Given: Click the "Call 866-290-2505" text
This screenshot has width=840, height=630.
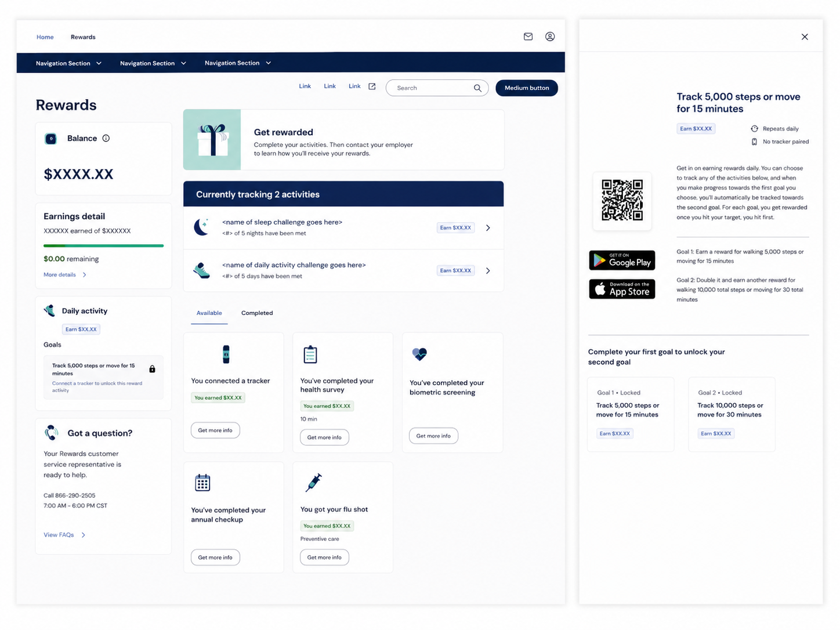Looking at the screenshot, I should (70, 495).
